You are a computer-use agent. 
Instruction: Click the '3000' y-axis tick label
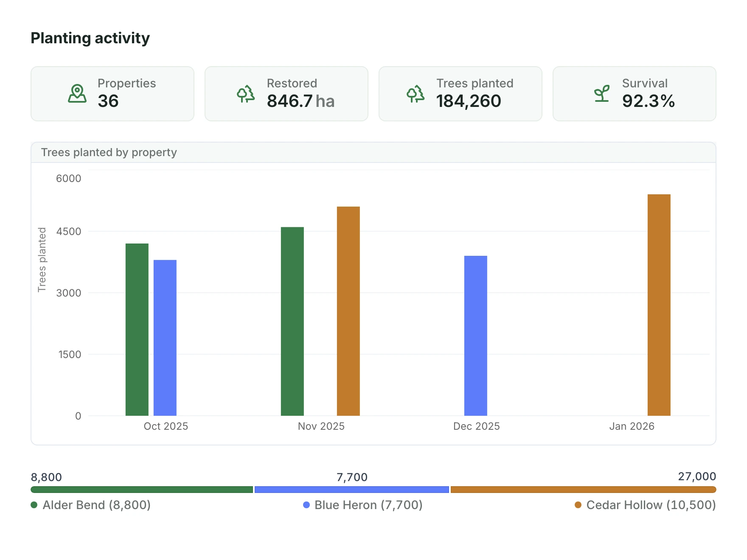[x=69, y=293]
